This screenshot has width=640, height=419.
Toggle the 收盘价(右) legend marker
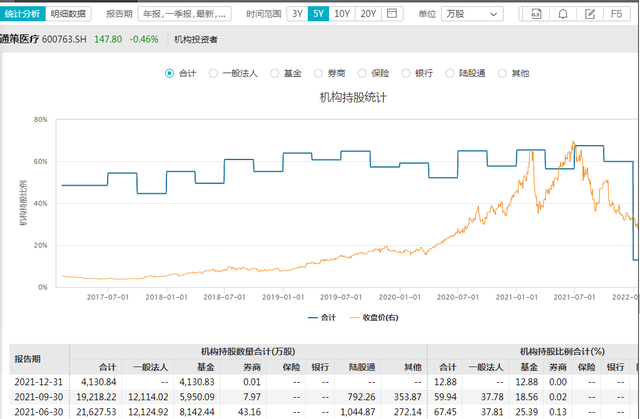click(355, 318)
